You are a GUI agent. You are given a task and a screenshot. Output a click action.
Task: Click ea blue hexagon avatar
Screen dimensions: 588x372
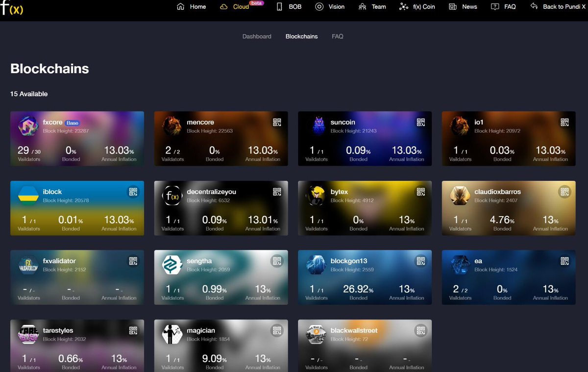(x=460, y=265)
